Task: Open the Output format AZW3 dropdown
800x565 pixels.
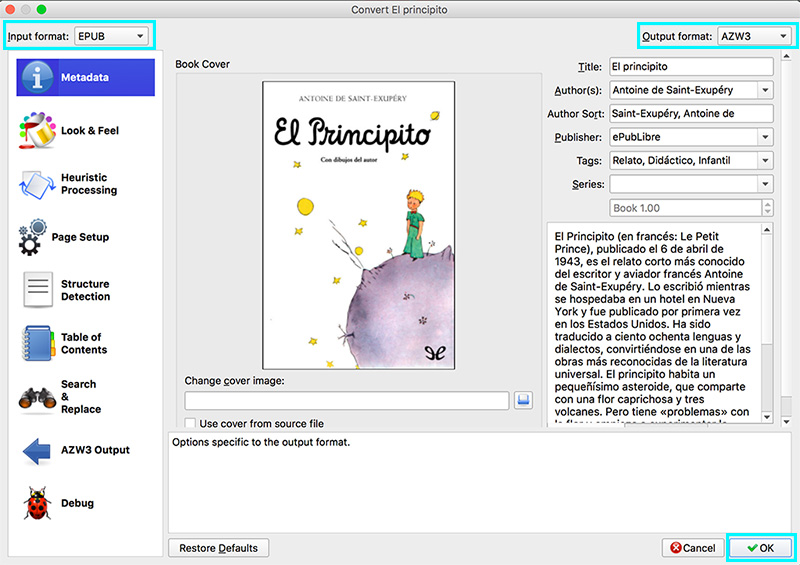Action: [x=754, y=36]
